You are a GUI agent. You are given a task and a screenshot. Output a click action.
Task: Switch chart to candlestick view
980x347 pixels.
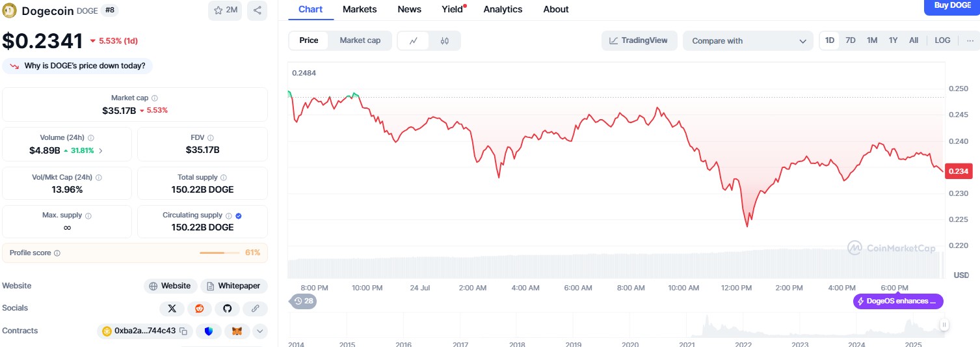pos(445,40)
